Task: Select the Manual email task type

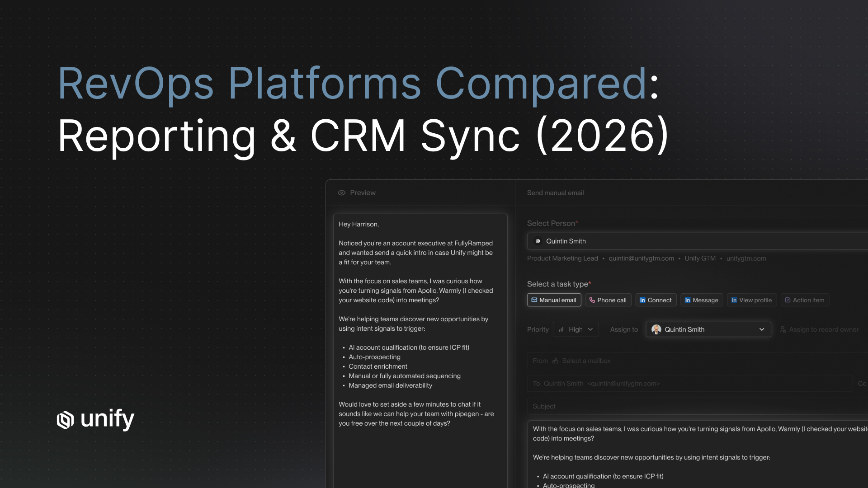Action: tap(554, 300)
